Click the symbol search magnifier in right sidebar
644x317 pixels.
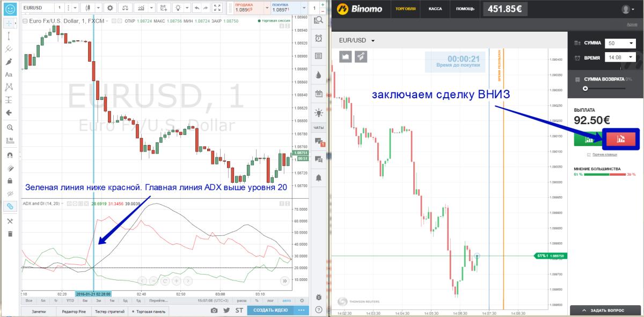(319, 20)
